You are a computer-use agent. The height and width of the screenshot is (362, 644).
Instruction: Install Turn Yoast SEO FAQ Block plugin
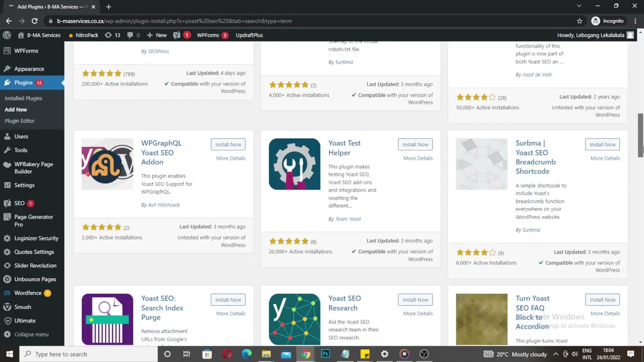point(602,300)
